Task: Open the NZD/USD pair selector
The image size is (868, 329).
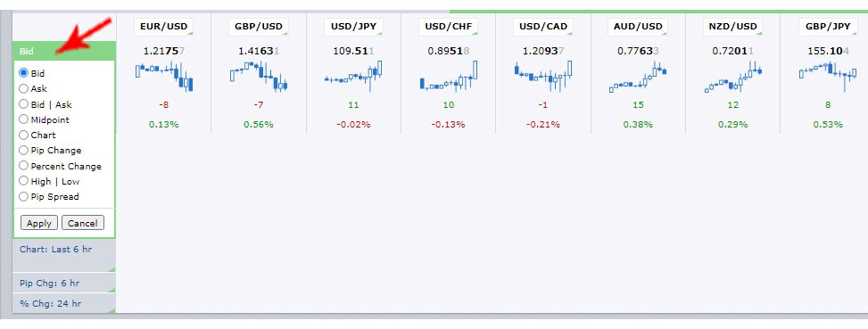Action: click(x=732, y=27)
